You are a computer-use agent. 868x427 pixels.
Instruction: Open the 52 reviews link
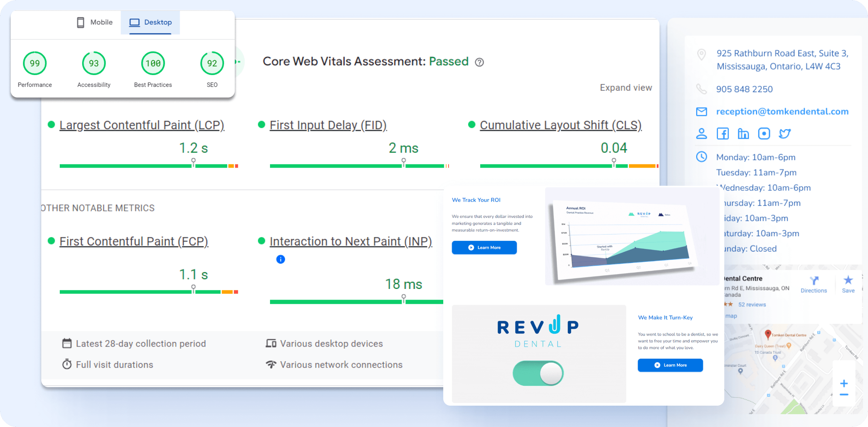point(752,305)
